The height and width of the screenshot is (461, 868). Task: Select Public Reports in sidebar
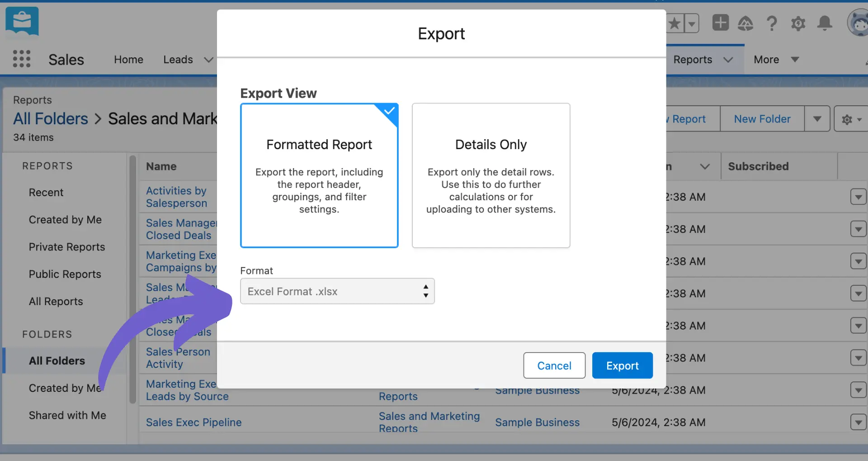(x=65, y=274)
